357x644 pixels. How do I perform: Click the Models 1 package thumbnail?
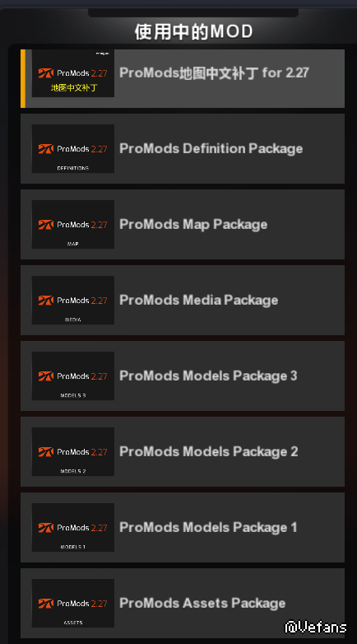(x=73, y=527)
